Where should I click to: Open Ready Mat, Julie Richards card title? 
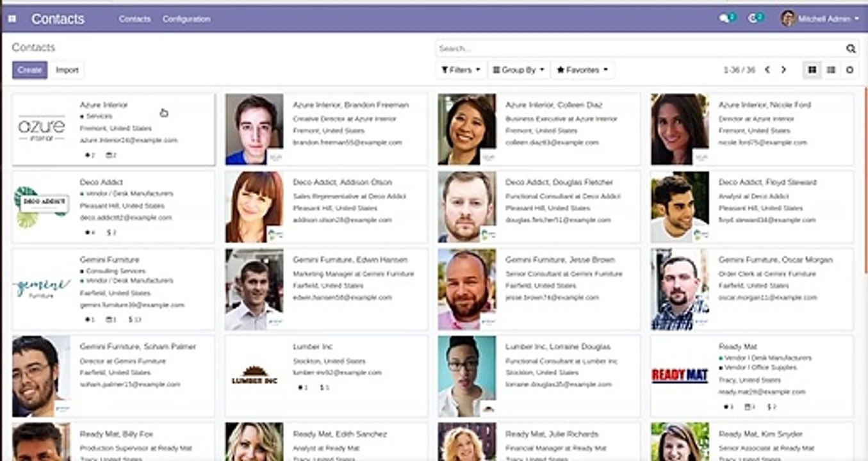click(x=552, y=434)
